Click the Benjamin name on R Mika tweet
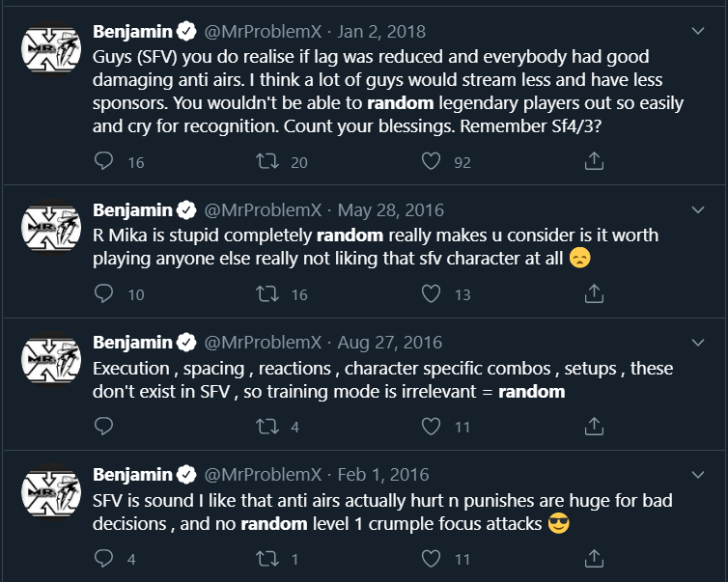This screenshot has width=728, height=582. [x=132, y=209]
